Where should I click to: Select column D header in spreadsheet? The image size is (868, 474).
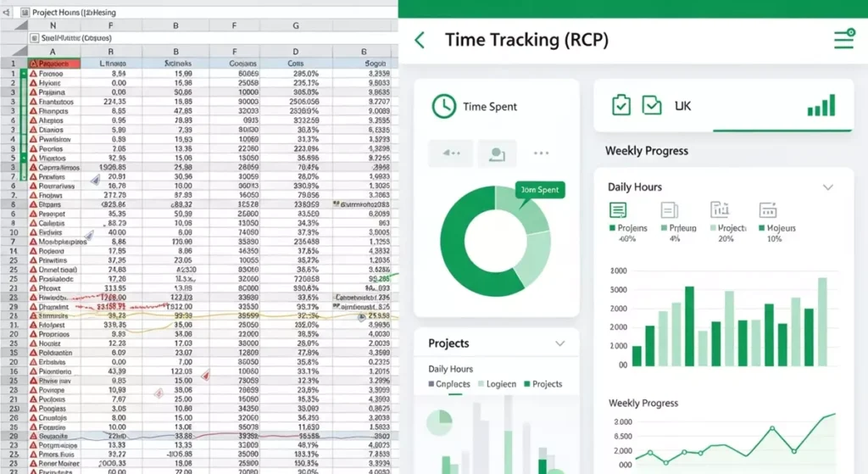point(296,52)
